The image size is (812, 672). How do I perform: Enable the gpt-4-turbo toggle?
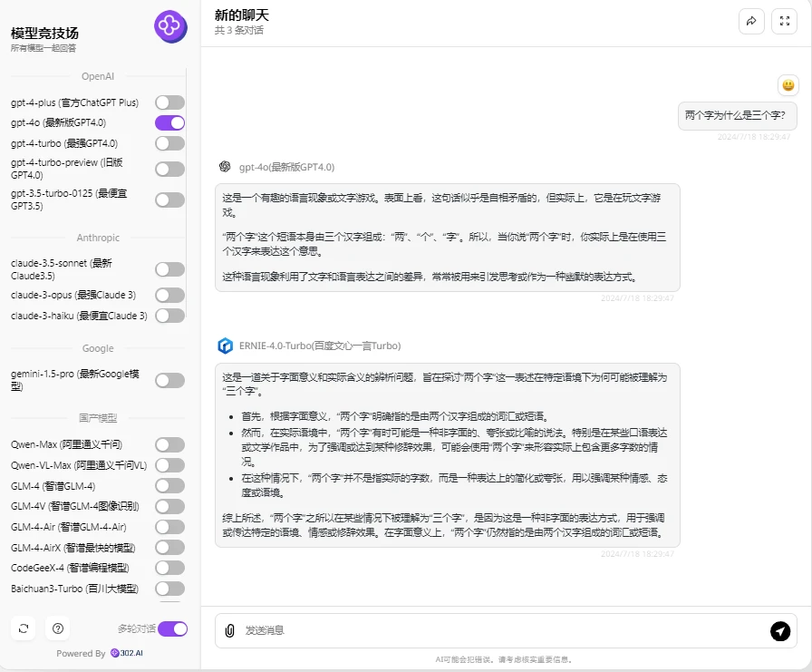click(x=169, y=143)
